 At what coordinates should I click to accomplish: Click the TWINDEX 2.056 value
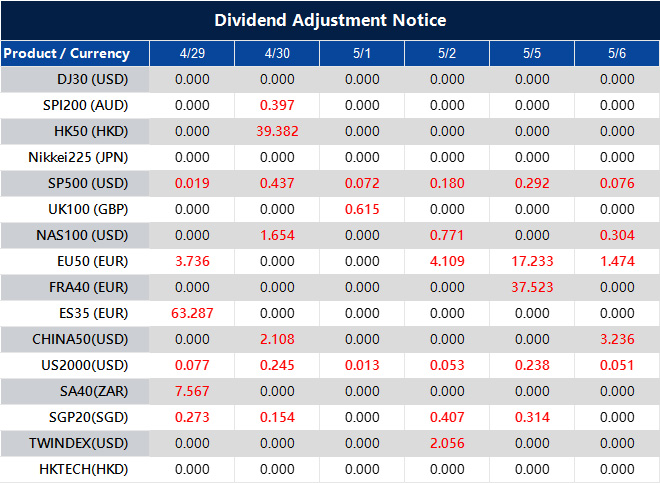point(447,443)
